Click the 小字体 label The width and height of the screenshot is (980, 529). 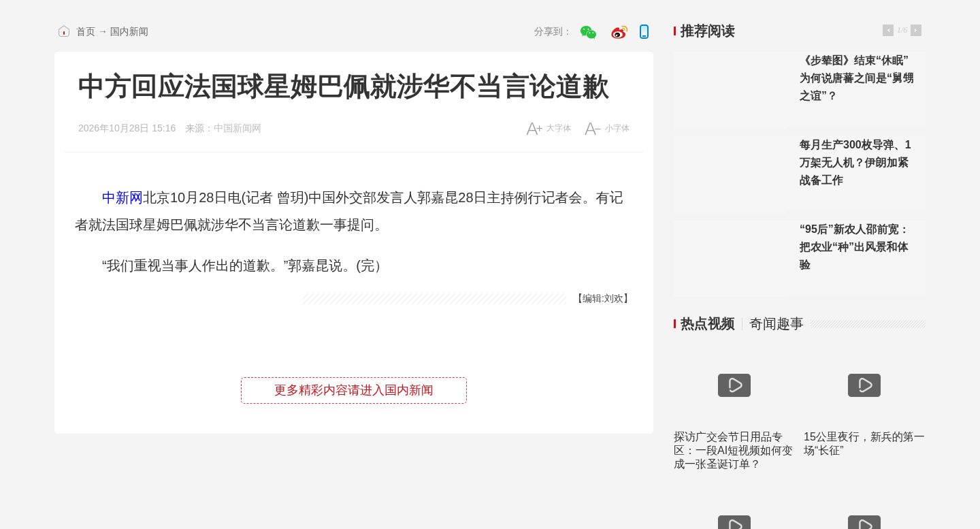click(x=617, y=128)
